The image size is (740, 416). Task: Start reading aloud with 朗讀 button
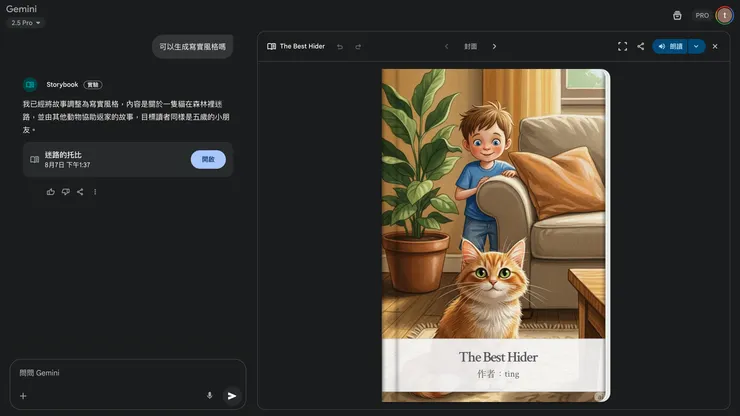pyautogui.click(x=670, y=46)
